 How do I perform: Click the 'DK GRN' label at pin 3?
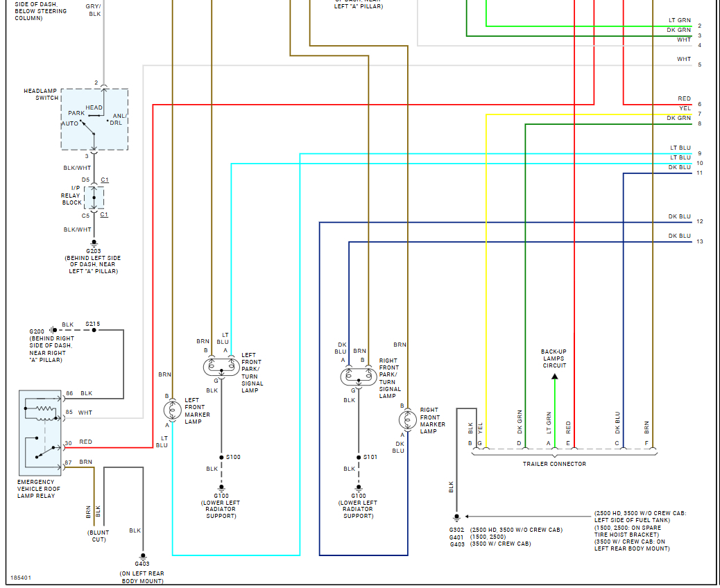click(678, 30)
